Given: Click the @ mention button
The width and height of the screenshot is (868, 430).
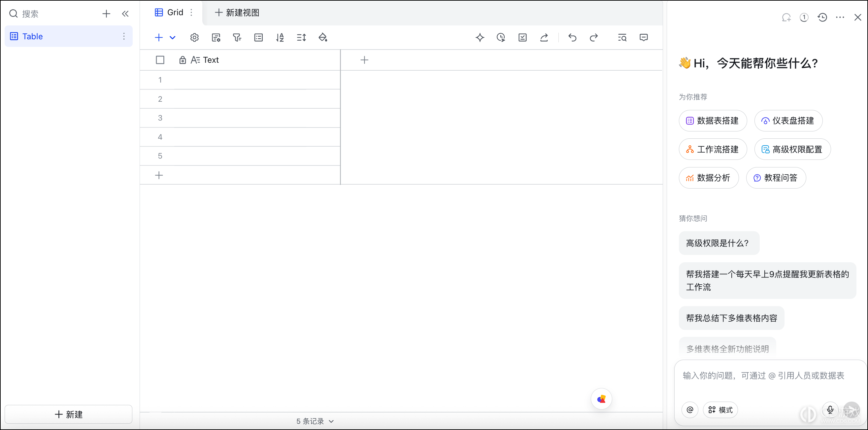Looking at the screenshot, I should [690, 410].
